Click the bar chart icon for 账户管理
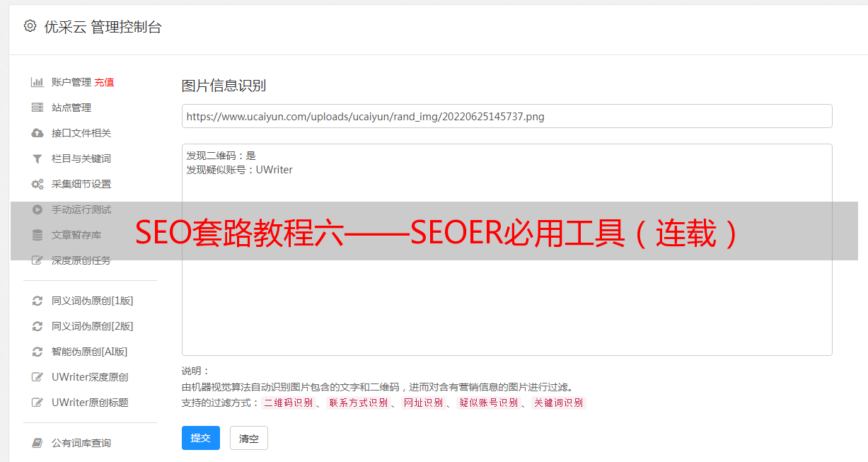 (37, 82)
